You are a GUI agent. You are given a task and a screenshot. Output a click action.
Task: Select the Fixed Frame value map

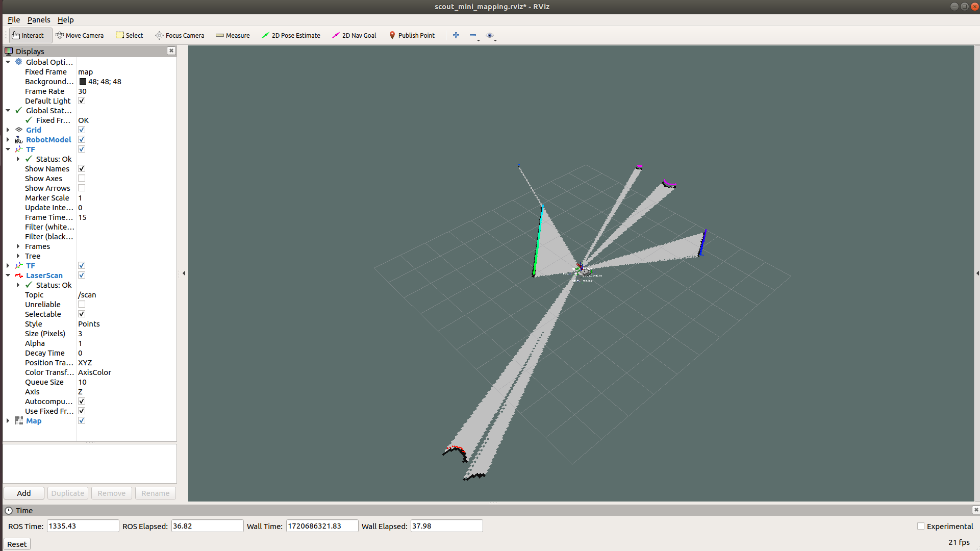86,71
